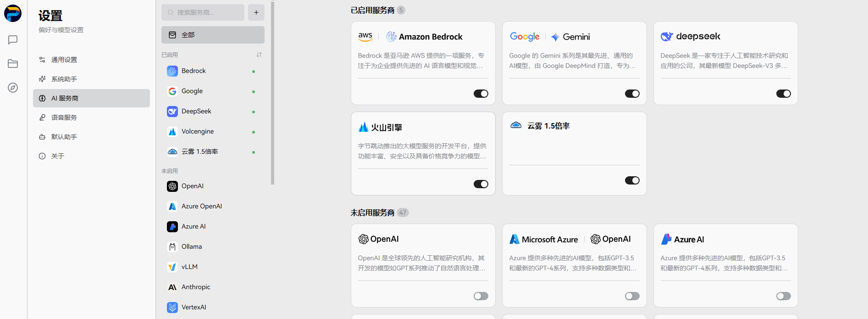Viewport: 868px width, 319px height.
Task: Select the DeepSeek provider icon in the list
Action: click(172, 111)
